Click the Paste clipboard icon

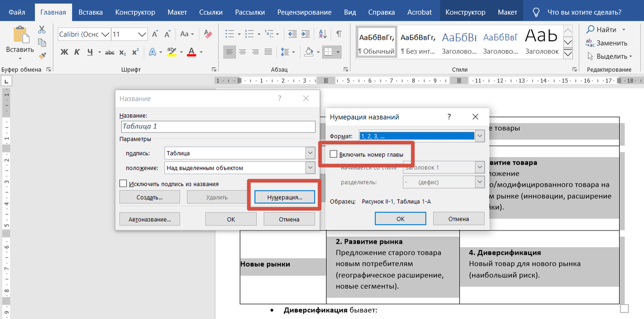tap(20, 35)
